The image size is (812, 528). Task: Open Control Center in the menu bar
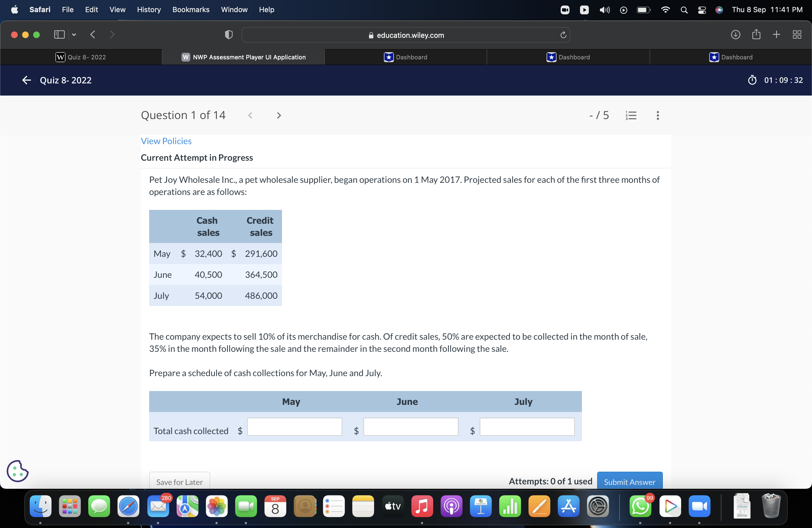pos(702,10)
